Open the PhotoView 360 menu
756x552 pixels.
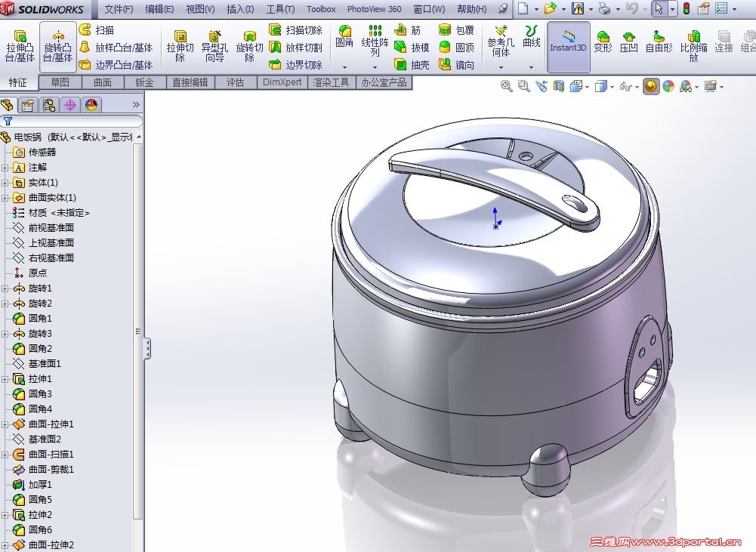[x=374, y=8]
